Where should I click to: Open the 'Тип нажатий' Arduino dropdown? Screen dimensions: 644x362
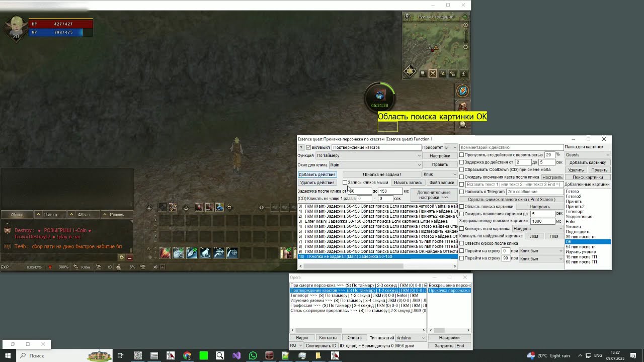[x=411, y=338]
